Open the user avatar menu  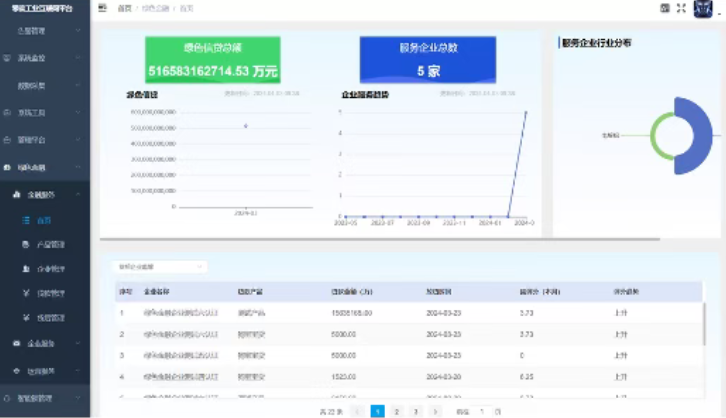703,8
